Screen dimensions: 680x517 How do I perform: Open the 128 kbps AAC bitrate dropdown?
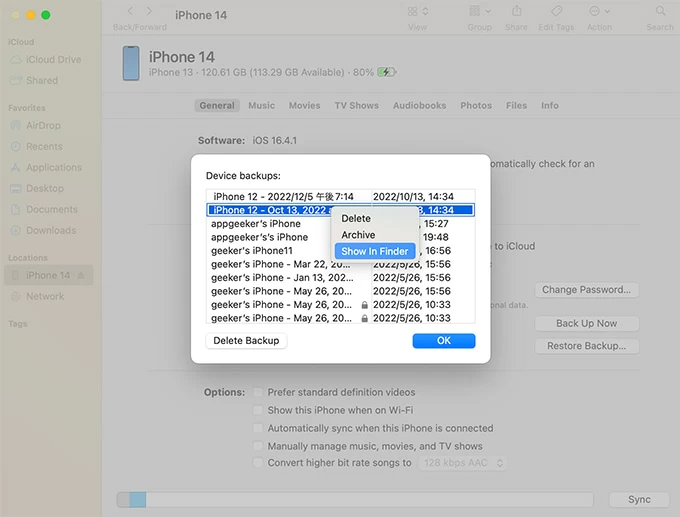[462, 464]
